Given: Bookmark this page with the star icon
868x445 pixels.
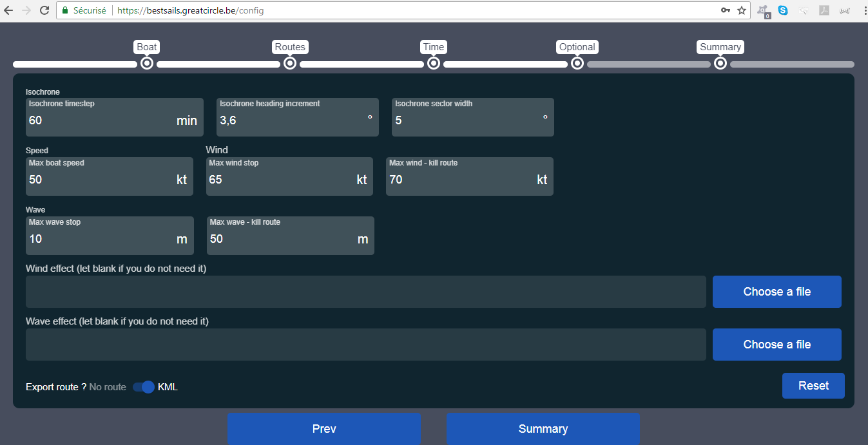Looking at the screenshot, I should [742, 10].
